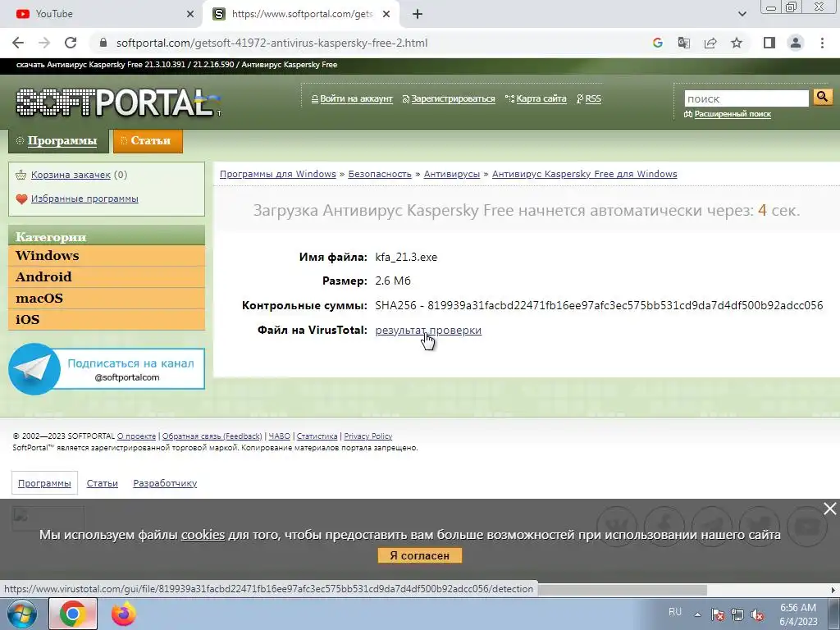The height and width of the screenshot is (630, 840).
Task: Select Android category
Action: (x=107, y=277)
